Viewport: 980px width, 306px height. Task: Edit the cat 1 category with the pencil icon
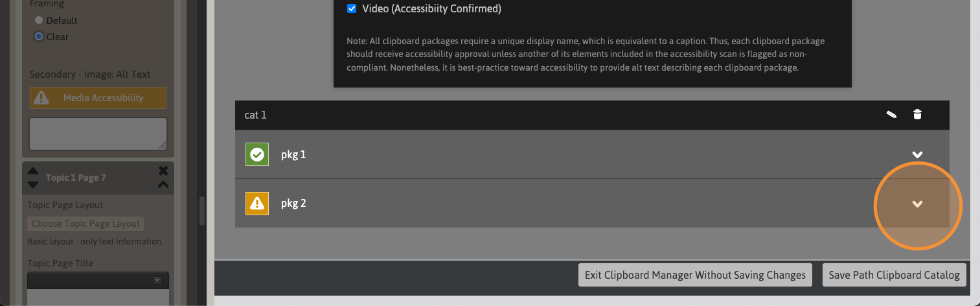click(x=891, y=115)
